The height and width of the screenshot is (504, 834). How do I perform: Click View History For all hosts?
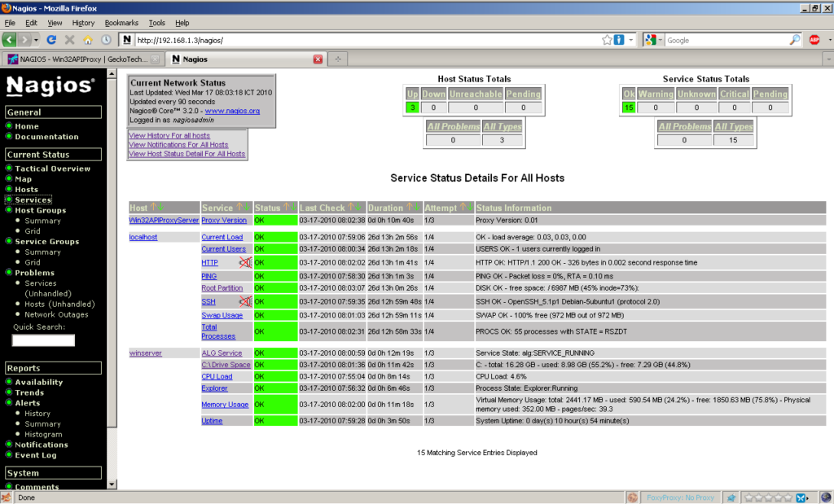pyautogui.click(x=169, y=136)
